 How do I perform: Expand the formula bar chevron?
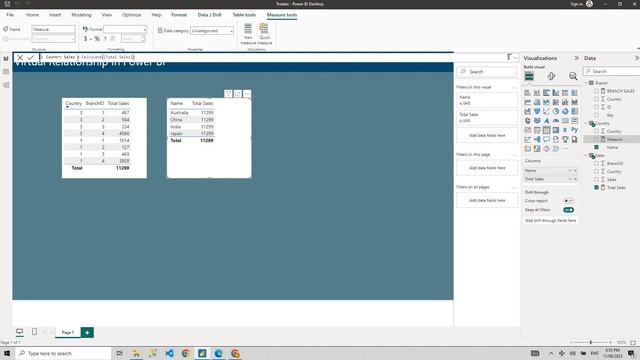click(x=516, y=58)
